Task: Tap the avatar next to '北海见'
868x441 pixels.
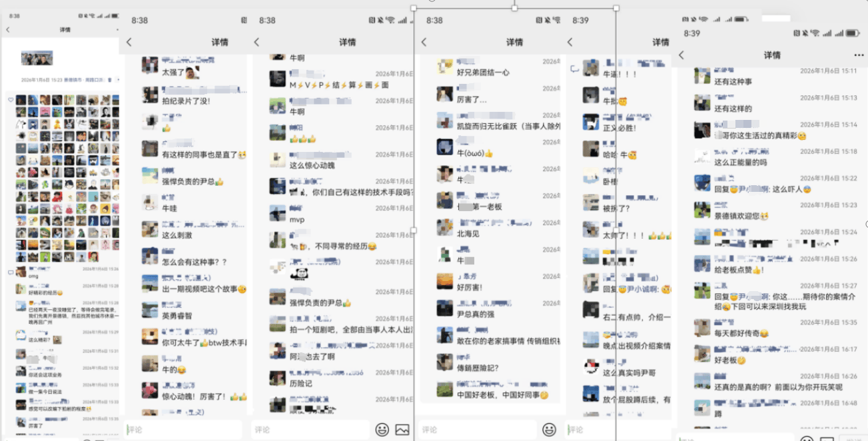Action: pos(445,228)
